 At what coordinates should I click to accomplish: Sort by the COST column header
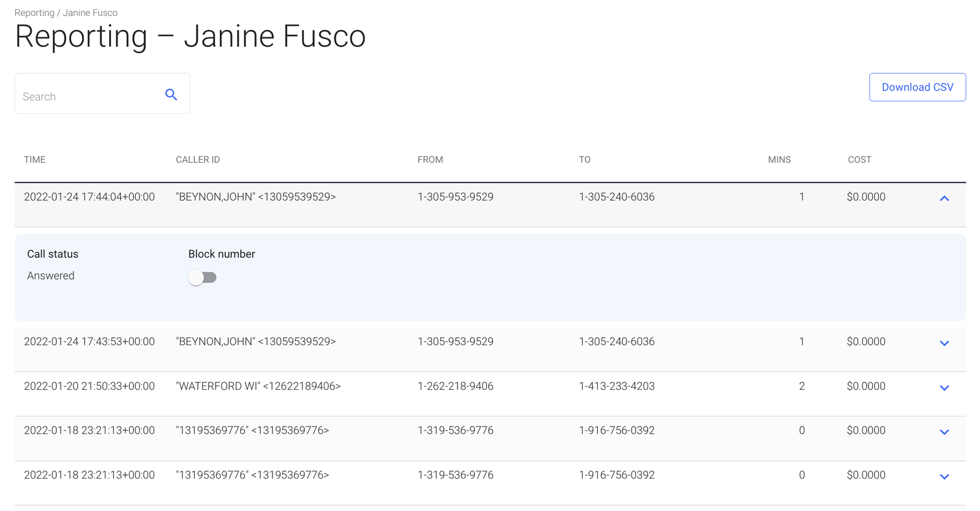[859, 160]
